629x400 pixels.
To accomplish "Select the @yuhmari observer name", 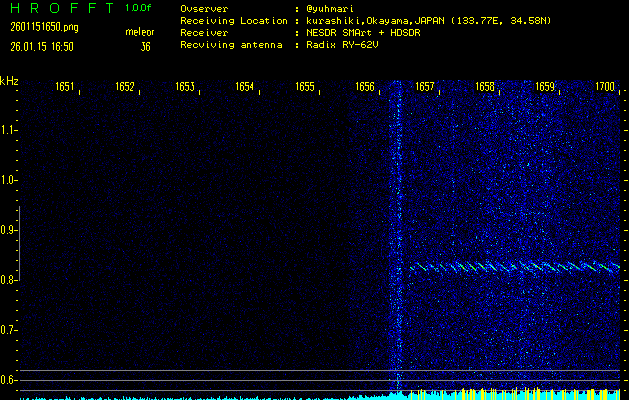I will [x=334, y=8].
